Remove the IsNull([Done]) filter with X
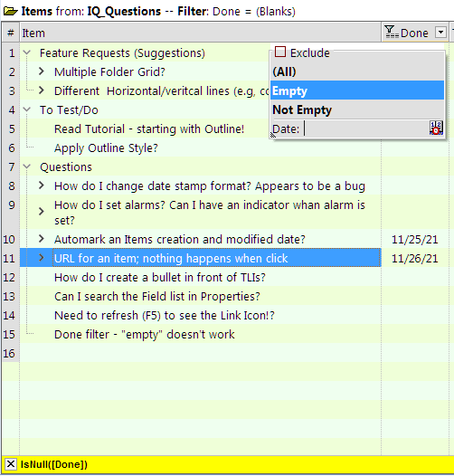 tap(10, 464)
